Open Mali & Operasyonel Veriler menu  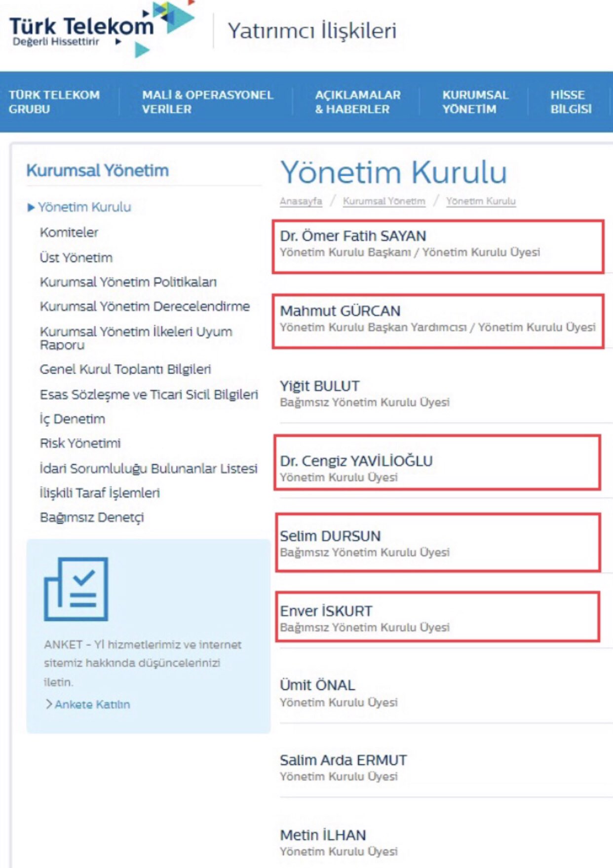point(207,102)
